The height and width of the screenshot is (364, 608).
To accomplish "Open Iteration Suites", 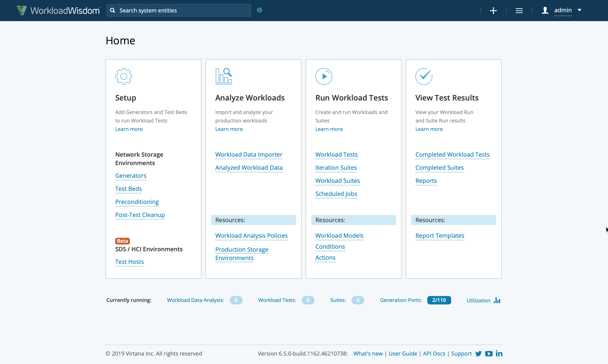I will (x=336, y=167).
